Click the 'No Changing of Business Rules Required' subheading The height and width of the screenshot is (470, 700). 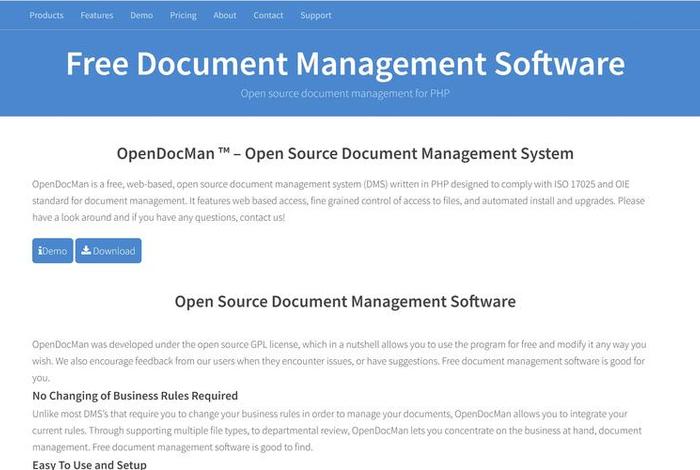pos(135,395)
